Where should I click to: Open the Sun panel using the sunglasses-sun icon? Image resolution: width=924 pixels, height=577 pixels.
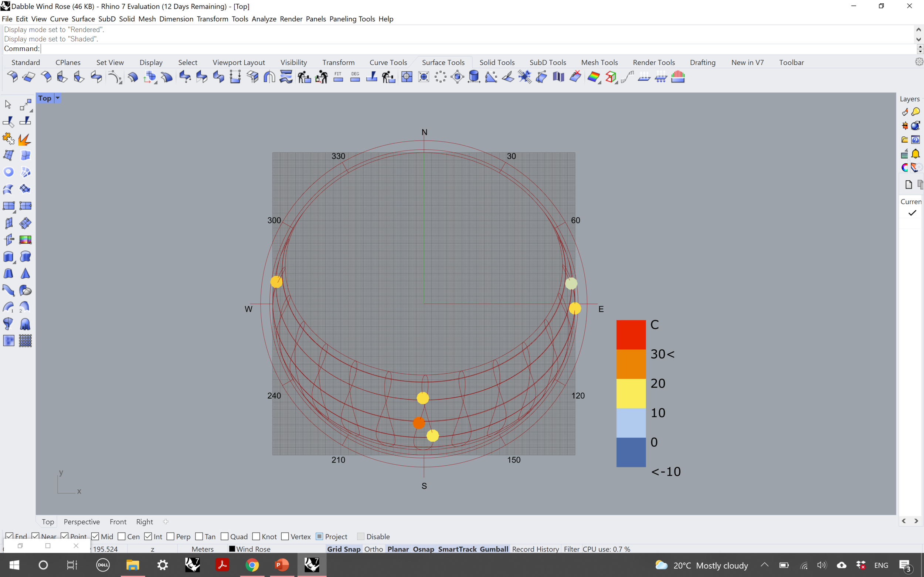pyautogui.click(x=904, y=125)
